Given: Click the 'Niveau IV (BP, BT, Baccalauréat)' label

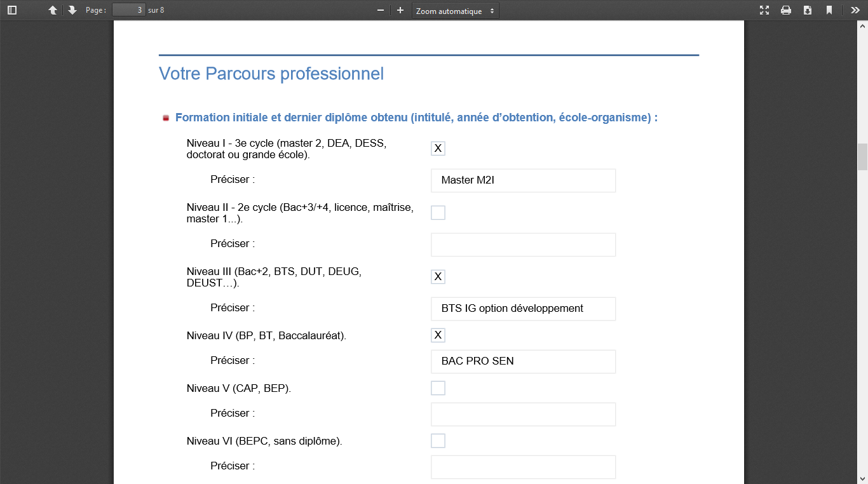Looking at the screenshot, I should click(x=266, y=335).
